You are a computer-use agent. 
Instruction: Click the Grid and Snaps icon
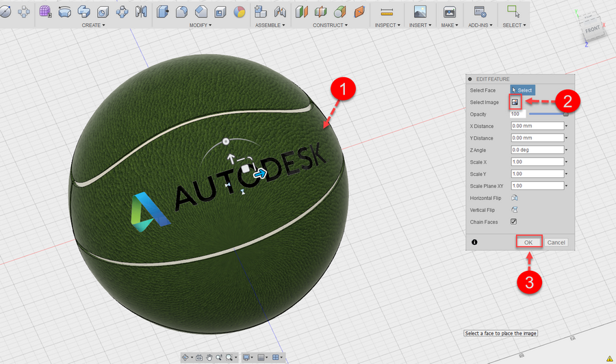[x=261, y=357]
